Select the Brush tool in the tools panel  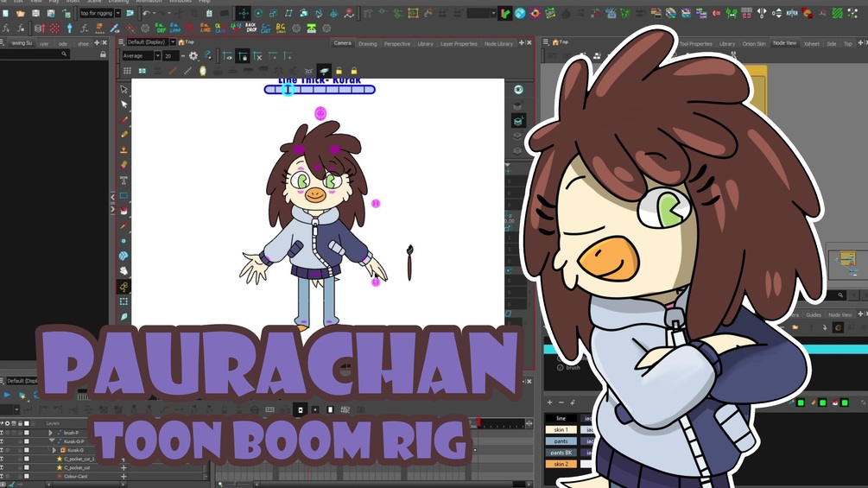124,119
